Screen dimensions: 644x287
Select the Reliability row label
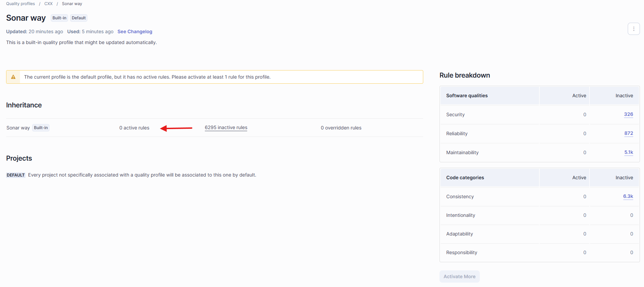coord(457,134)
